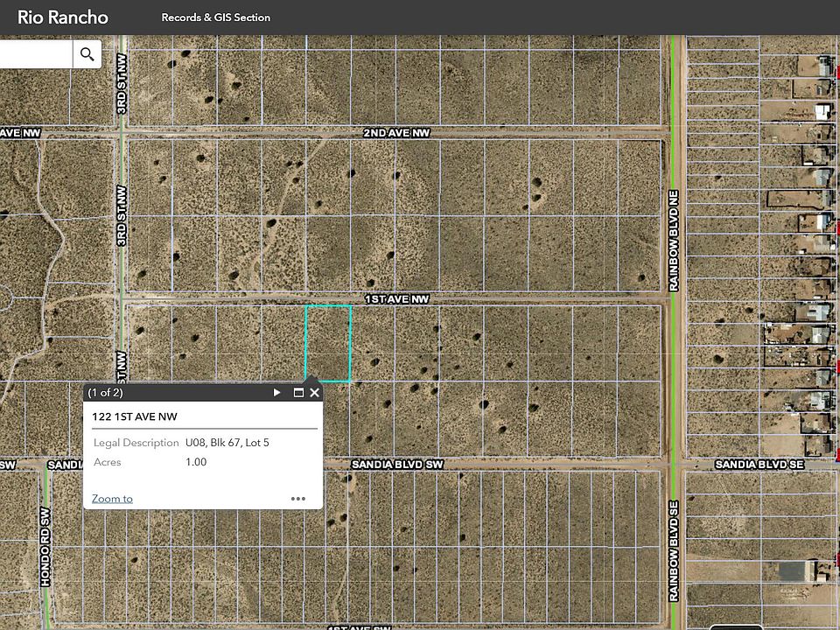Click the magnifying glass search icon
This screenshot has height=630, width=840.
point(87,54)
